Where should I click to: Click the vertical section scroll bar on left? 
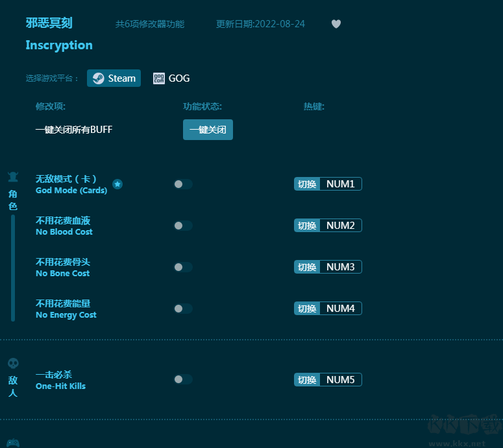pos(13,267)
